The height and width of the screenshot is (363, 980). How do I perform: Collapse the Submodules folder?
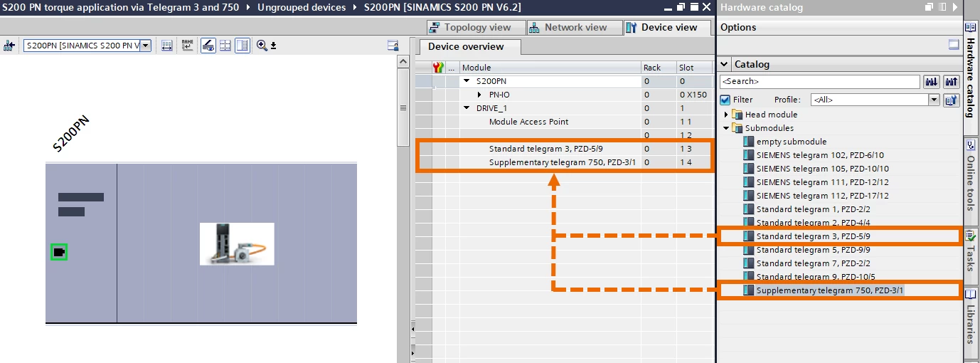pos(726,128)
